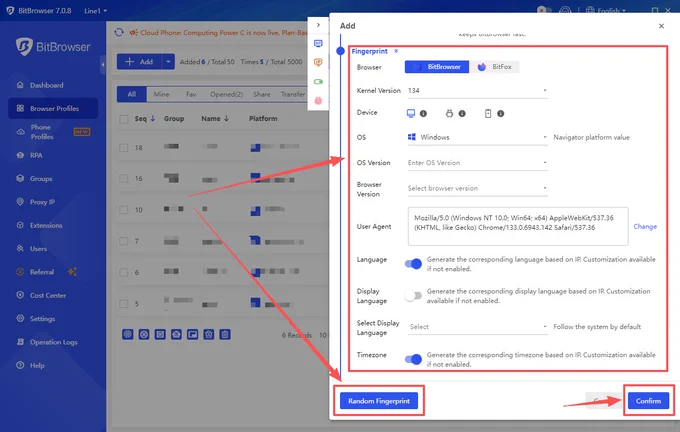Click the square-with-X icon in the bottom batch toolbar
680x432 pixels.
[x=160, y=334]
